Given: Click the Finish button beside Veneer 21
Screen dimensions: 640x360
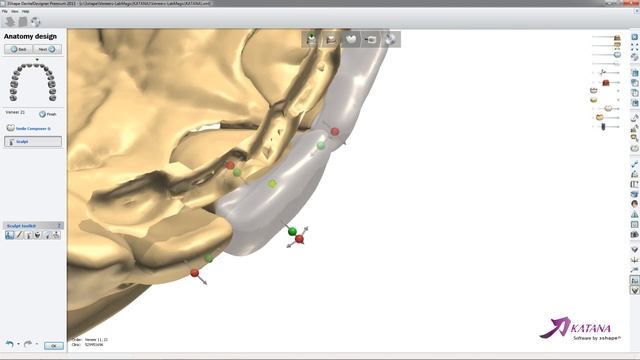Looking at the screenshot, I should pyautogui.click(x=48, y=114).
